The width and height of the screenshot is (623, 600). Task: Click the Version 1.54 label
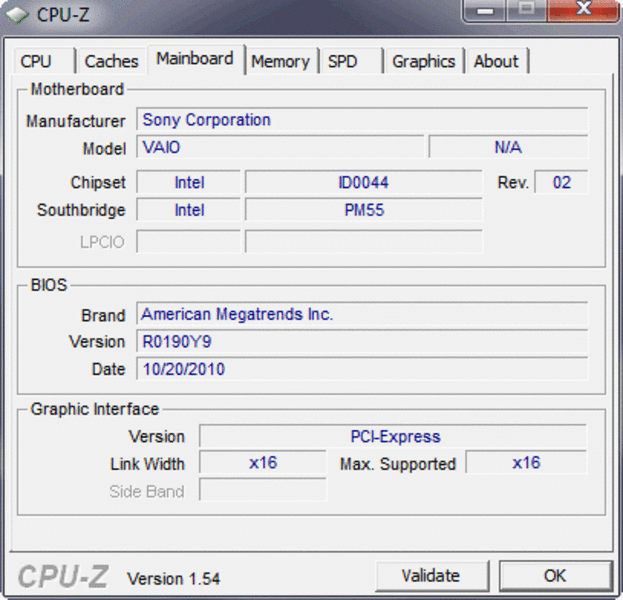174,579
